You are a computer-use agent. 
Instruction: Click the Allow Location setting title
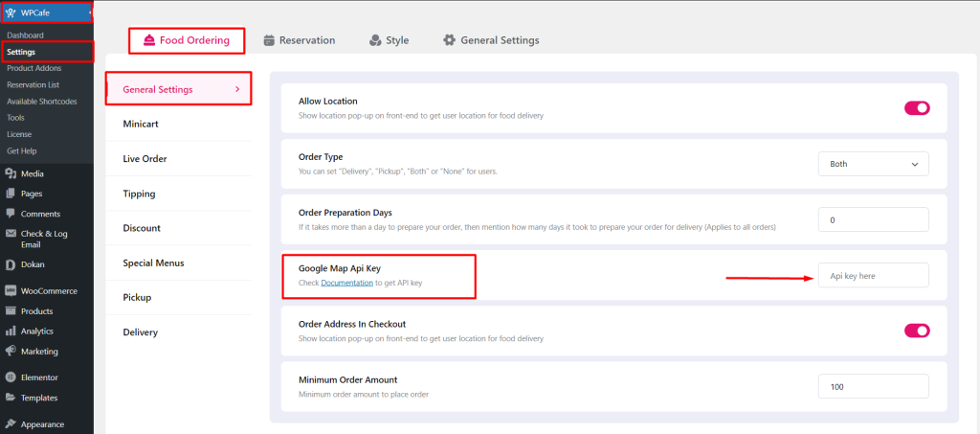coord(328,102)
